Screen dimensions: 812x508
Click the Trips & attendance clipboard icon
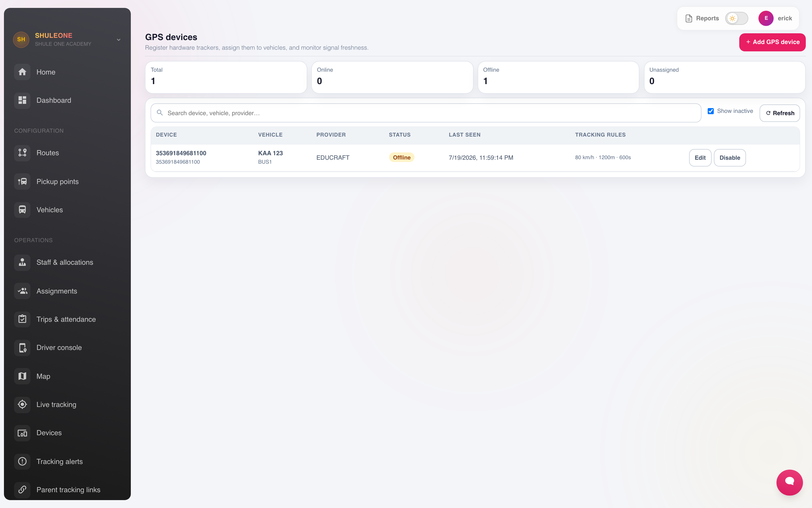[x=22, y=319]
